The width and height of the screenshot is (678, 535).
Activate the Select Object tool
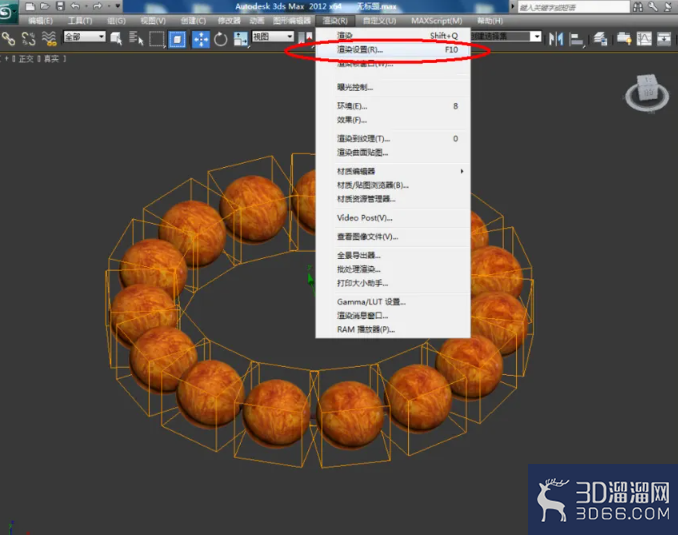pyautogui.click(x=116, y=39)
